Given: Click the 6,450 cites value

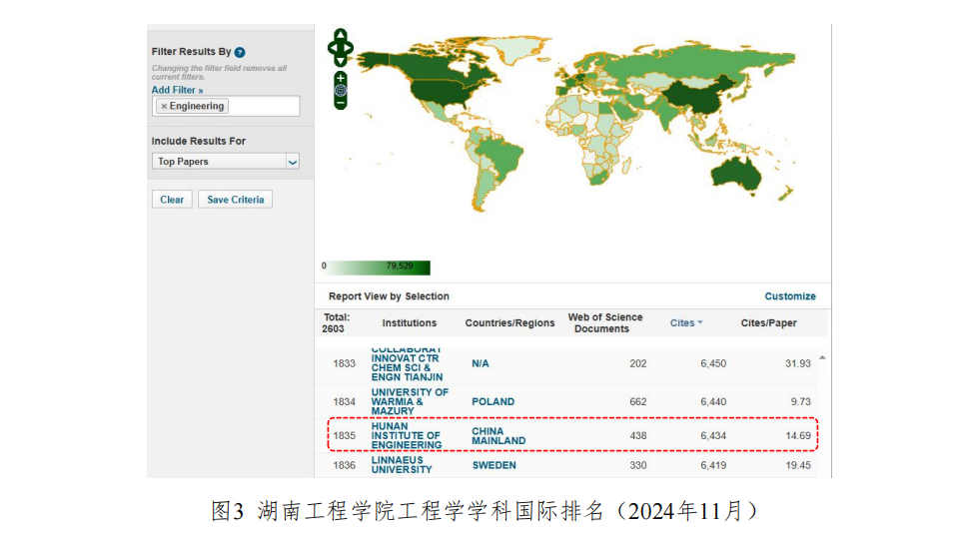Looking at the screenshot, I should click(713, 363).
